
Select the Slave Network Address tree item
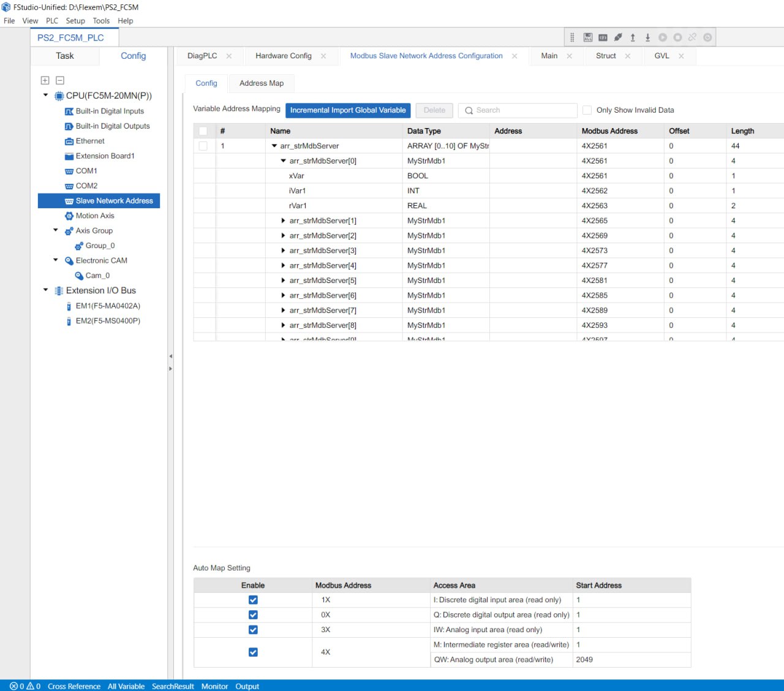[99, 201]
